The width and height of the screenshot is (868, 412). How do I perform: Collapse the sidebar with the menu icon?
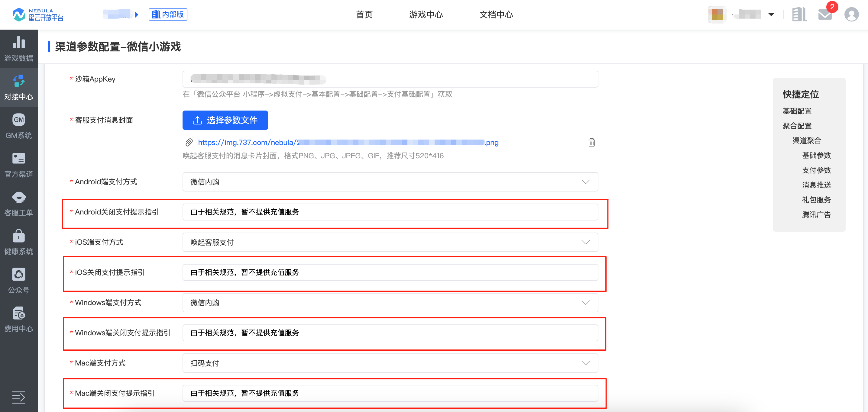pyautogui.click(x=19, y=397)
